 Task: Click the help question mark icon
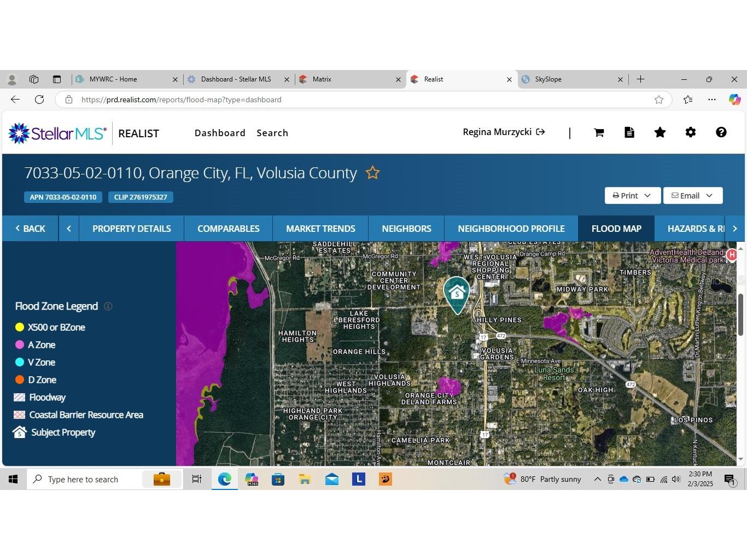pyautogui.click(x=721, y=132)
